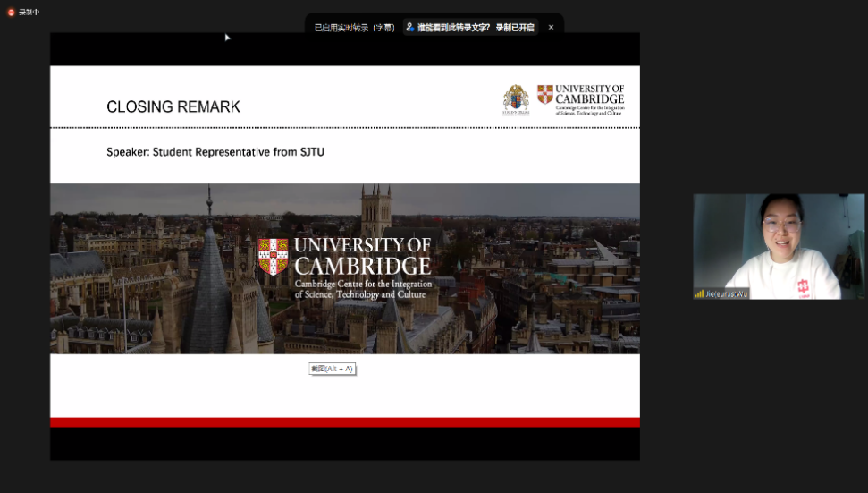This screenshot has height=493, width=868.
Task: Click 'Cambridge Centre for the Integration' banner text
Action: [363, 284]
